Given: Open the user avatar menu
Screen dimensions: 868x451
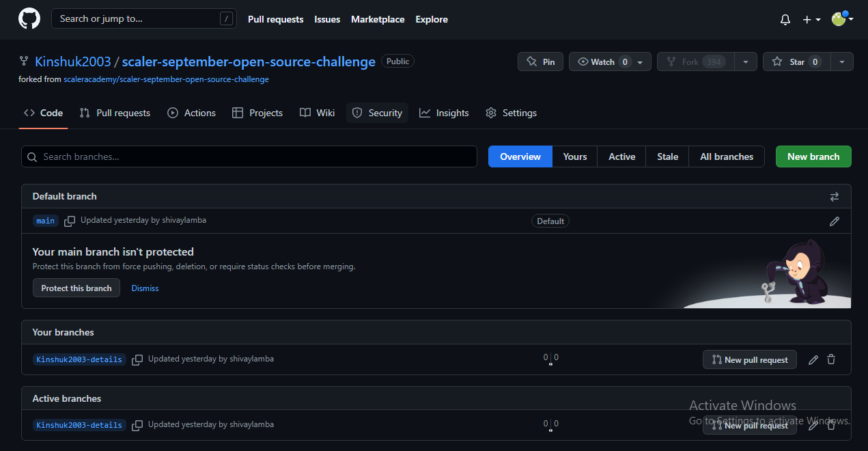Looking at the screenshot, I should [x=842, y=19].
